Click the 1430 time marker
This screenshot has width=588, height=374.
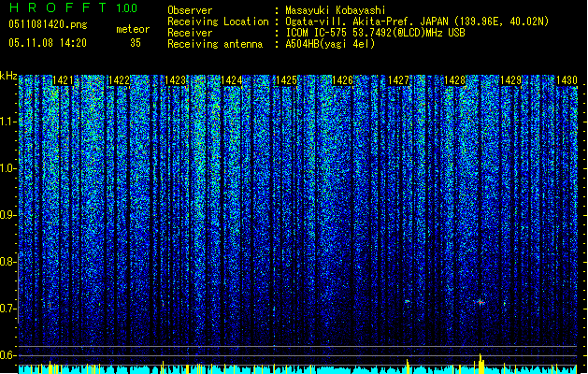coord(566,80)
